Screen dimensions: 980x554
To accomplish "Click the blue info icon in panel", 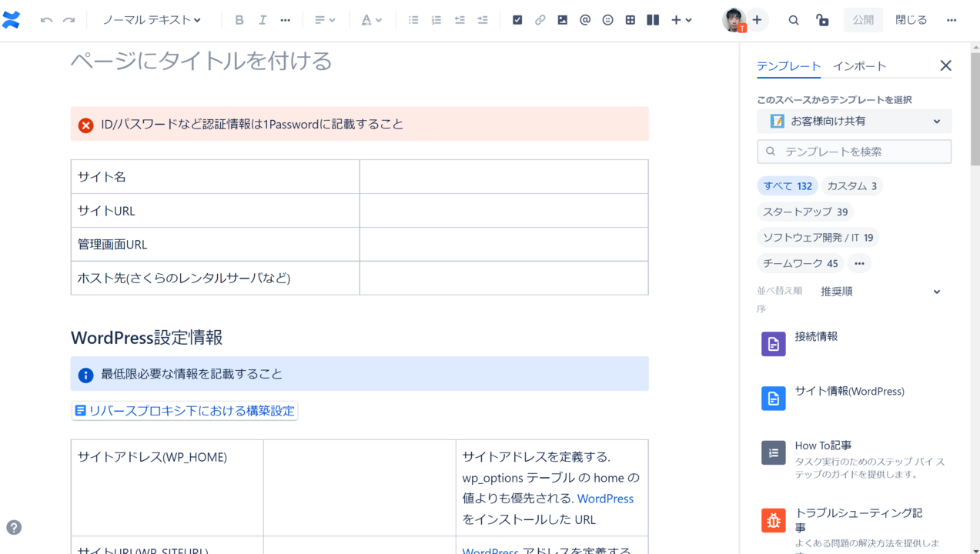I will tap(86, 375).
